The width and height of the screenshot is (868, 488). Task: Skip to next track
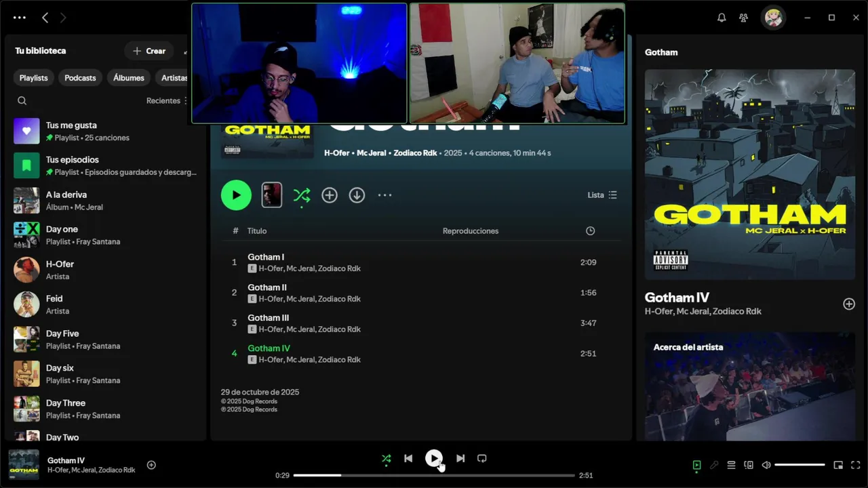460,458
